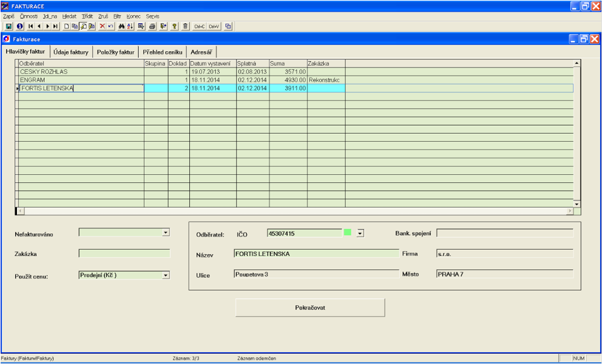The width and height of the screenshot is (602, 364).
Task: Jump to last record toolbar arrow
Action: click(x=56, y=26)
